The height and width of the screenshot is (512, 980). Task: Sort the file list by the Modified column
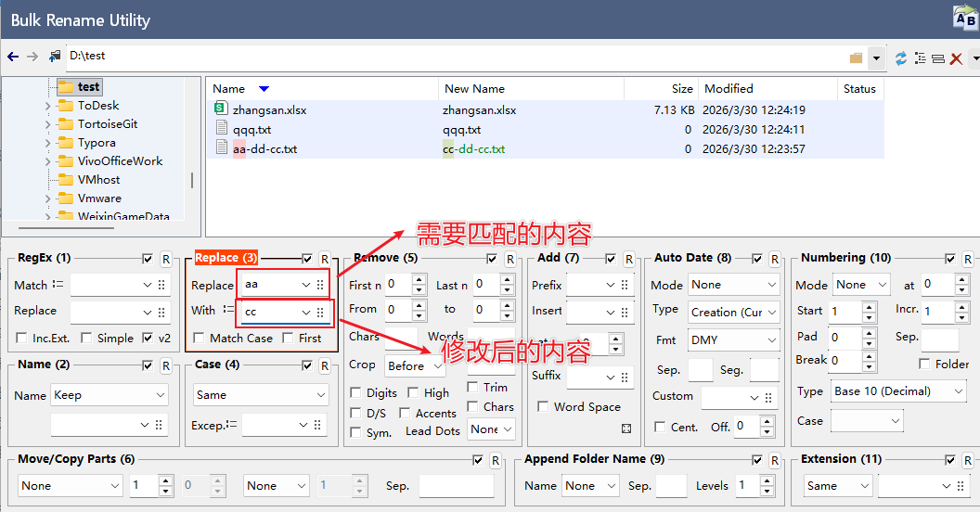pos(729,89)
